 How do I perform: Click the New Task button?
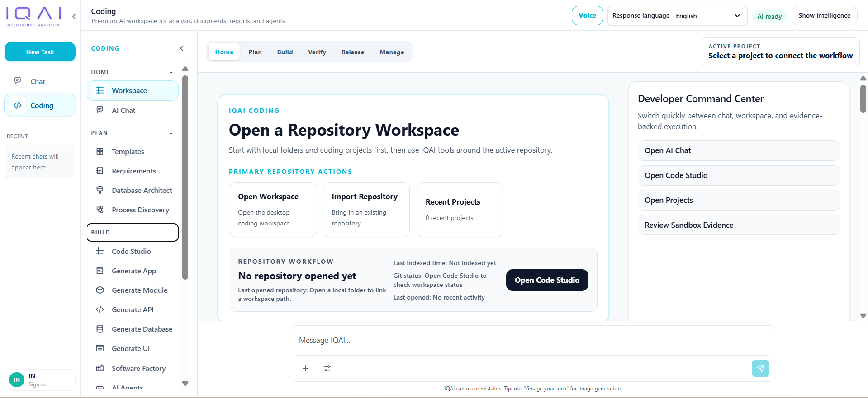coord(40,52)
